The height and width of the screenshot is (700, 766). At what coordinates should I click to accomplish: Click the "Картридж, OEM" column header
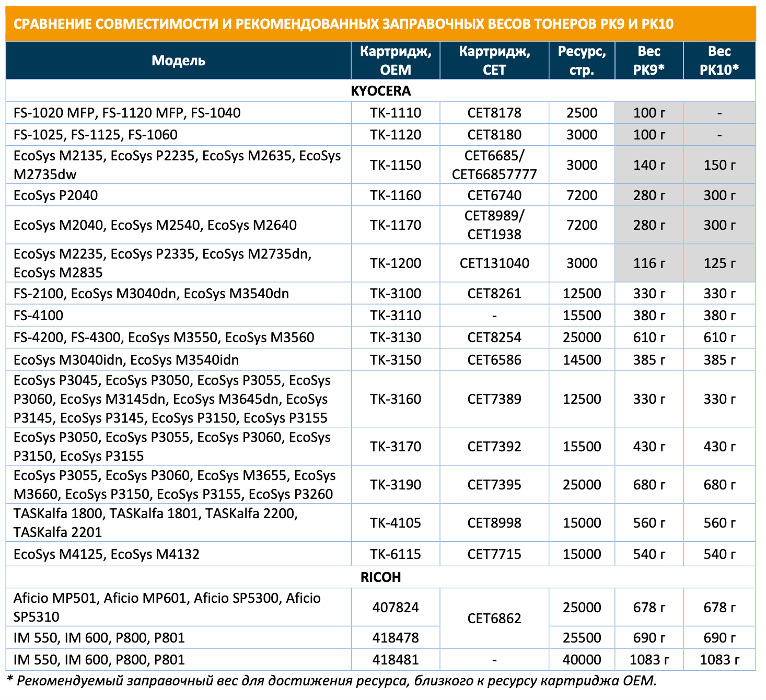(396, 61)
